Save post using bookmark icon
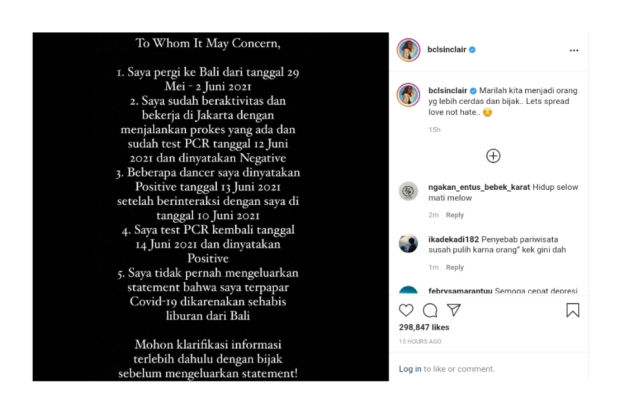Screen dimensions: 620x413 pyautogui.click(x=573, y=310)
